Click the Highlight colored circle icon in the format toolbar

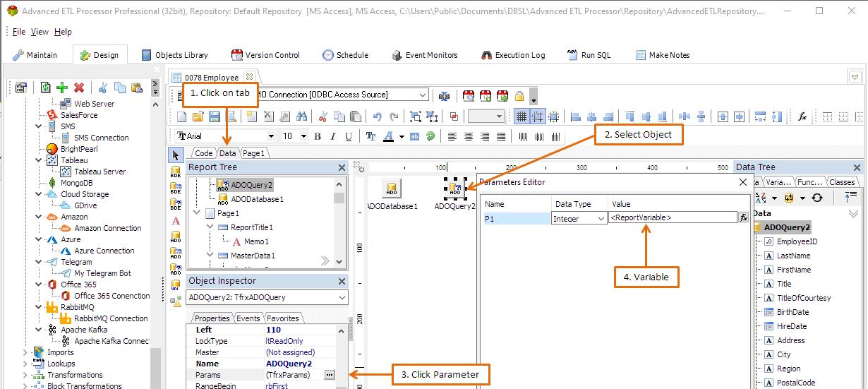point(430,136)
